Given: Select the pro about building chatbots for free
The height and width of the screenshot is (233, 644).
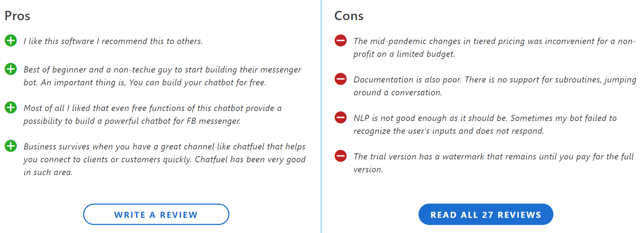Looking at the screenshot, I should tap(162, 76).
